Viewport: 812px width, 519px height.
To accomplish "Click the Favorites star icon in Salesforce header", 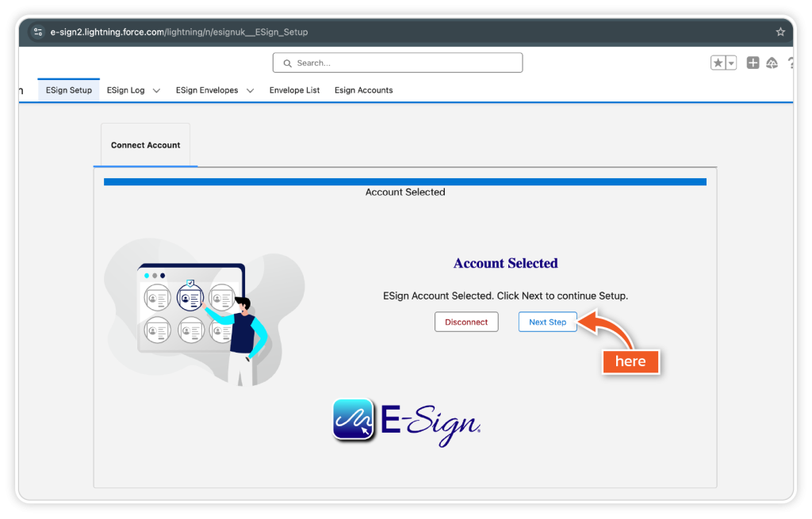I will pos(718,63).
